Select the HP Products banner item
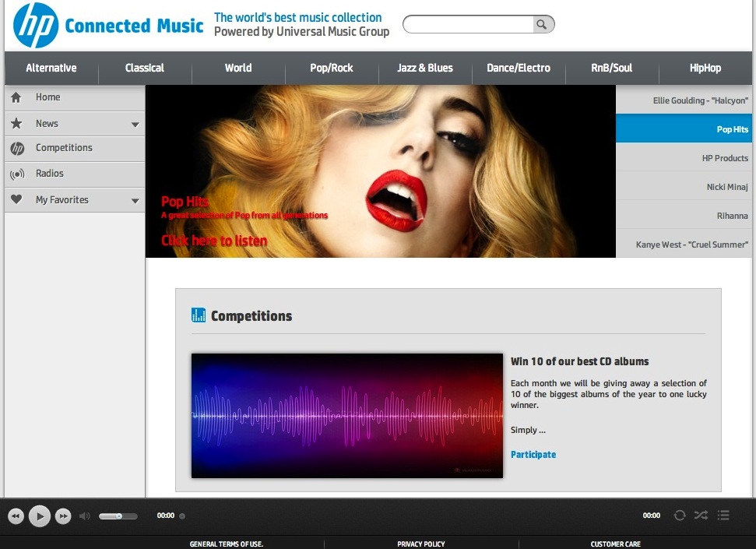This screenshot has width=756, height=549. tap(684, 157)
